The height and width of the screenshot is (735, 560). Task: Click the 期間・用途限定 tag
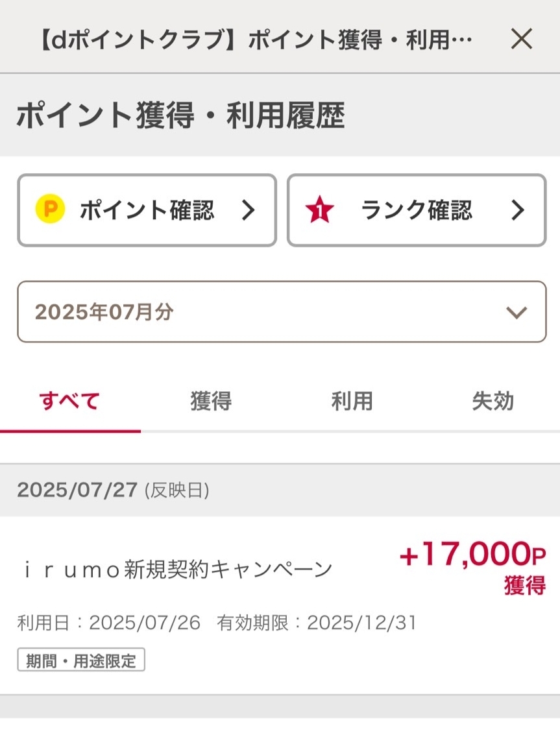click(x=81, y=661)
